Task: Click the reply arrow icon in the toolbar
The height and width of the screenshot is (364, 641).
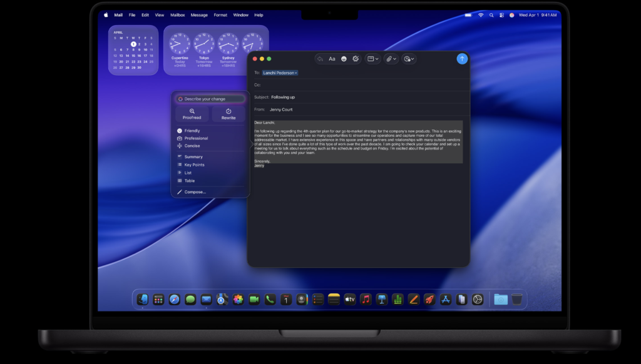Action: coord(320,59)
